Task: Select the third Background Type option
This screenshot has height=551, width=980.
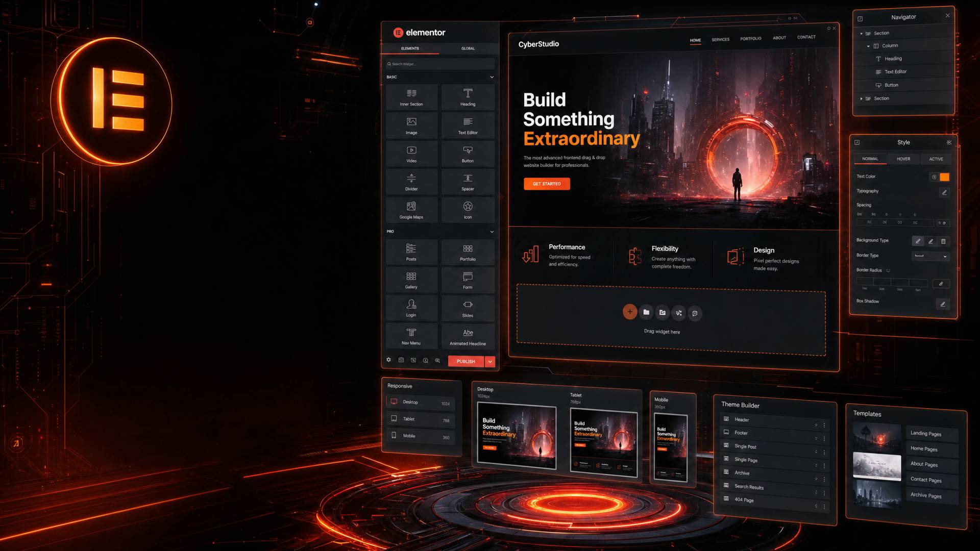Action: (x=943, y=241)
